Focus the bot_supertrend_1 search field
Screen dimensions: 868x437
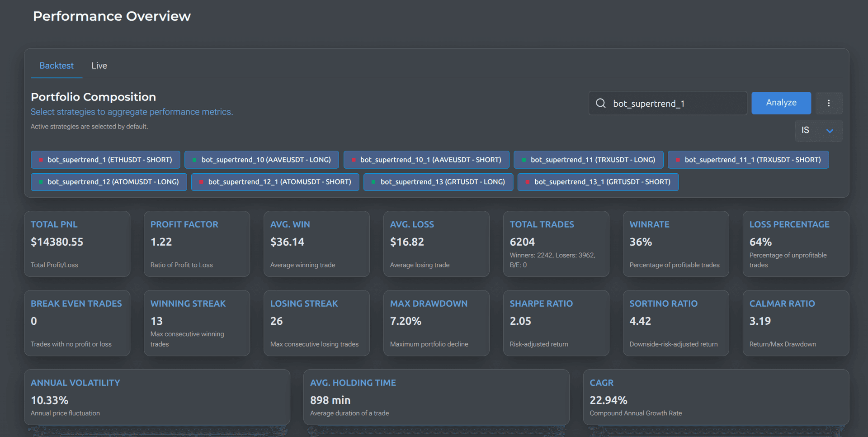click(668, 103)
